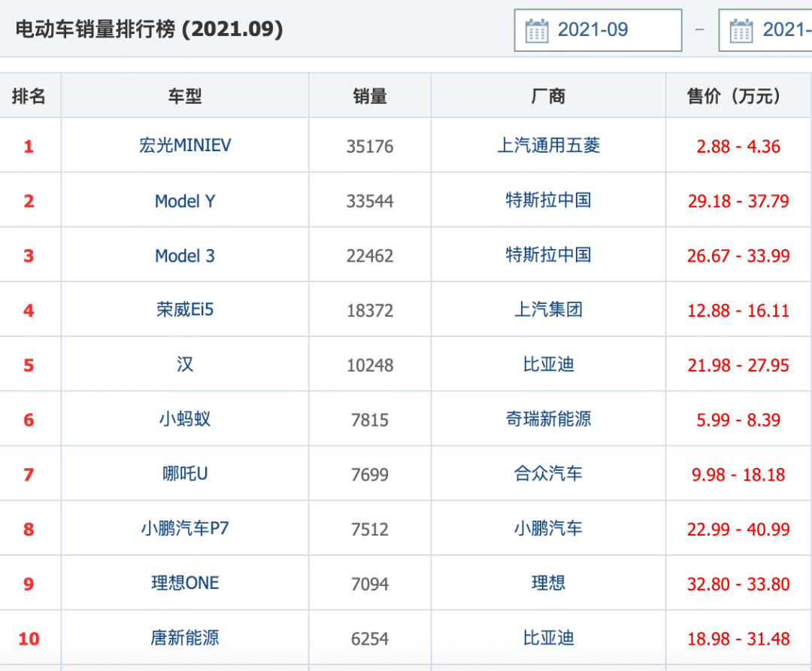Open 特斯拉中国 manufacturer link in Model Y row
812x671 pixels.
pyautogui.click(x=548, y=200)
